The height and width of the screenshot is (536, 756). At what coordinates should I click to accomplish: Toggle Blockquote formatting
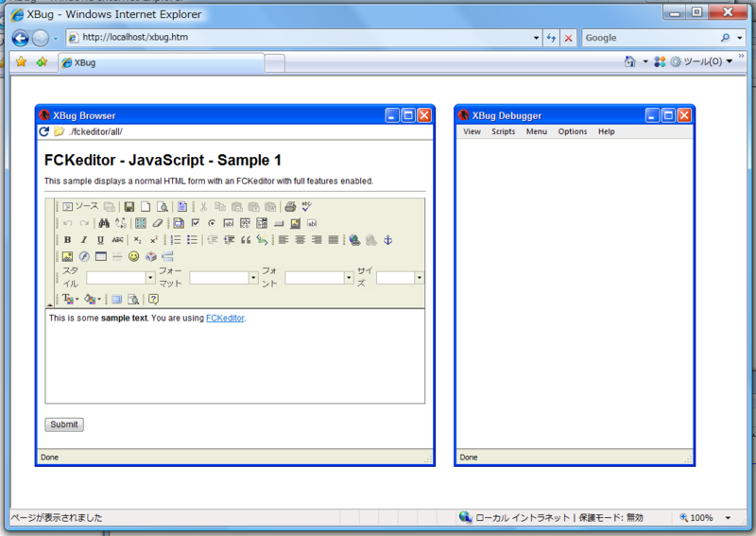pyautogui.click(x=246, y=240)
